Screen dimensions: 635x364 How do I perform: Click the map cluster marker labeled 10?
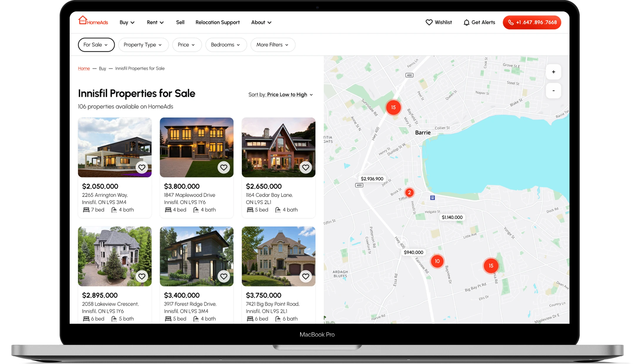(437, 261)
